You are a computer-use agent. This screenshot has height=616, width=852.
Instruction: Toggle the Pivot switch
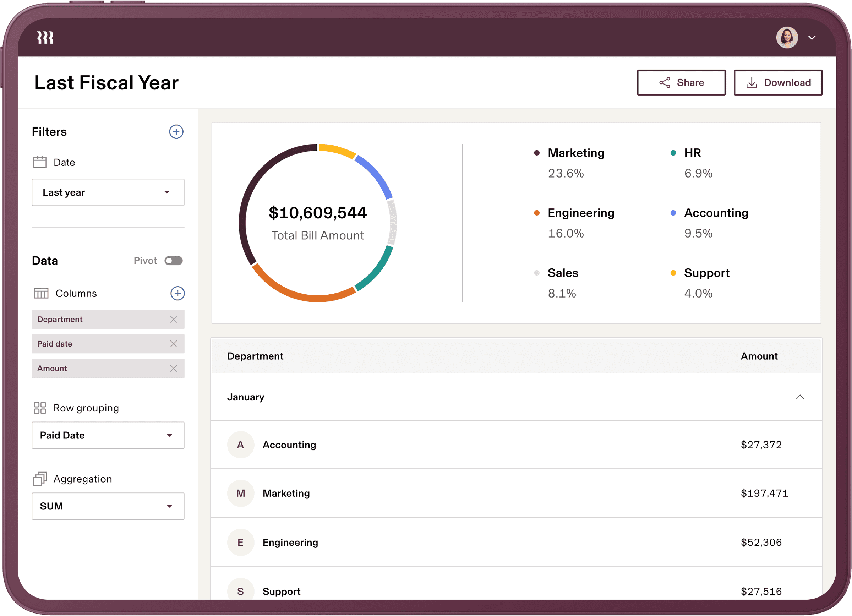(x=174, y=261)
